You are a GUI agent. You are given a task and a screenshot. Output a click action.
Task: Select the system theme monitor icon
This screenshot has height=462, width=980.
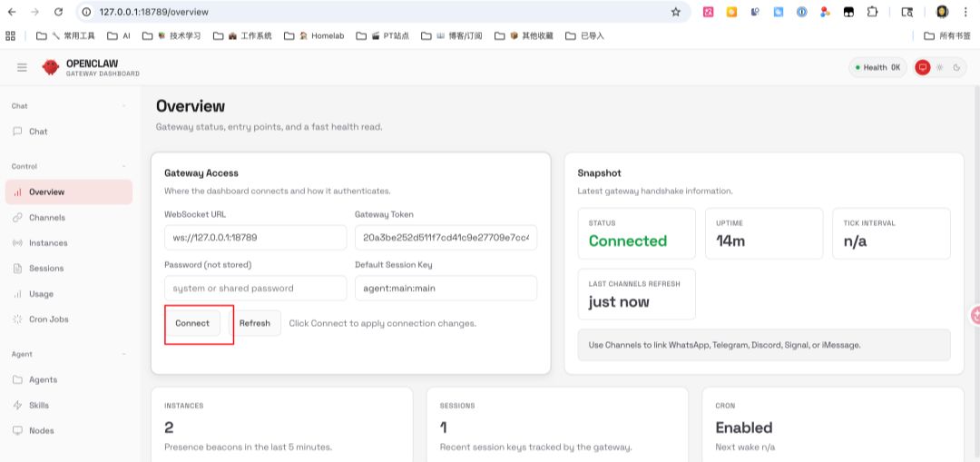click(x=923, y=67)
